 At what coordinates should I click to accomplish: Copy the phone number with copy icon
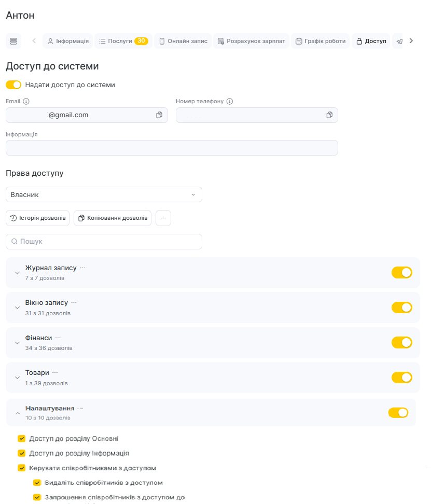(x=329, y=115)
